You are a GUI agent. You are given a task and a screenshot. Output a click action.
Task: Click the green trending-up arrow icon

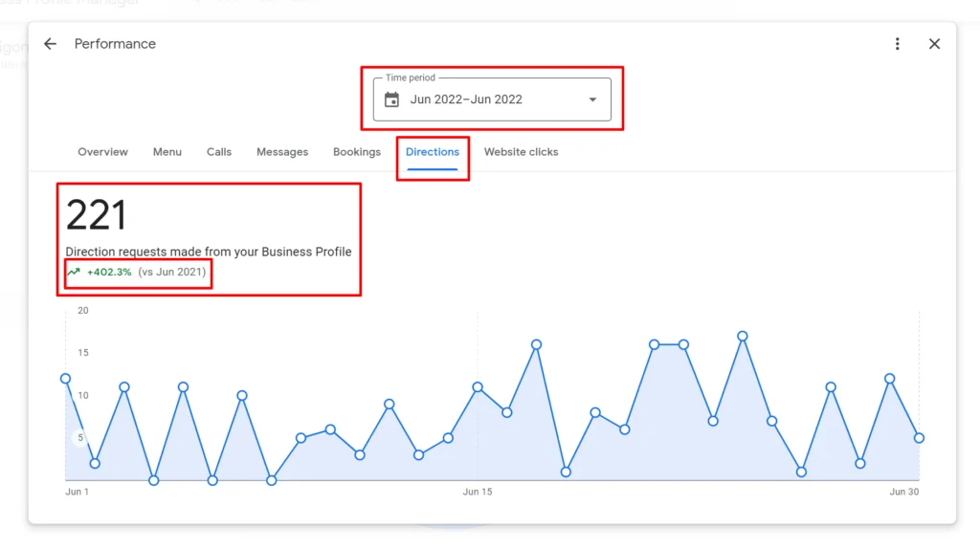pyautogui.click(x=74, y=273)
